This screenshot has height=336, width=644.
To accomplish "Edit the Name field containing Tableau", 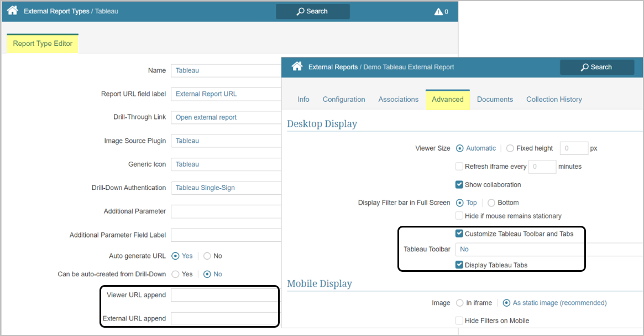I will [x=226, y=70].
